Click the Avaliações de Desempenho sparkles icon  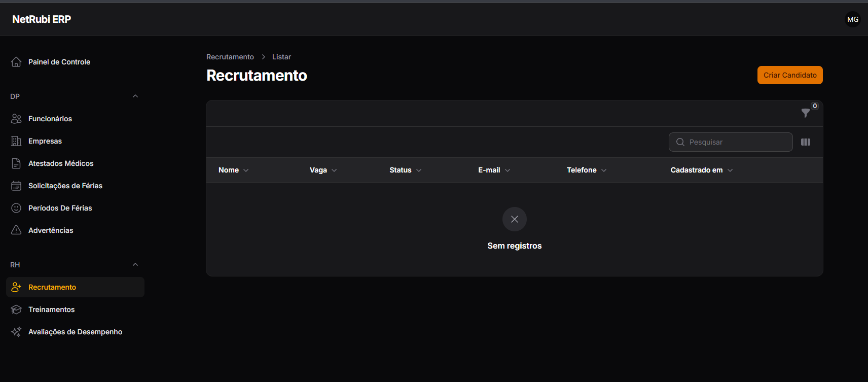[x=16, y=332]
